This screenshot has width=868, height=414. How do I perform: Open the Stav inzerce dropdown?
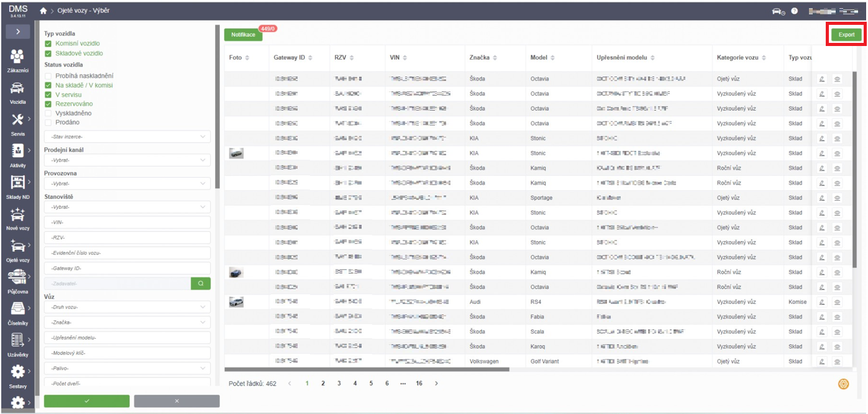tap(127, 137)
